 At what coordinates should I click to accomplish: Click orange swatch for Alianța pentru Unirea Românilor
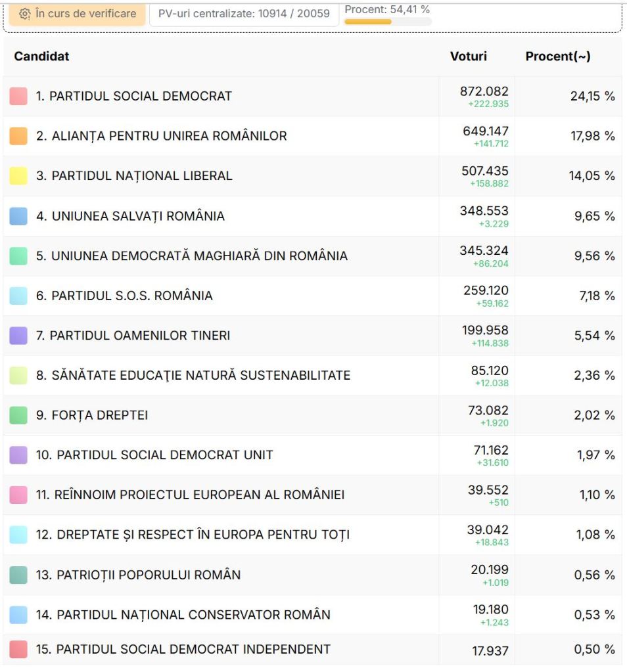pos(18,136)
